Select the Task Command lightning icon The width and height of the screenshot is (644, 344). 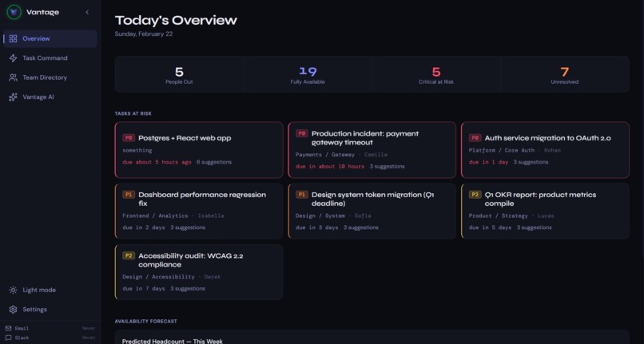(13, 58)
